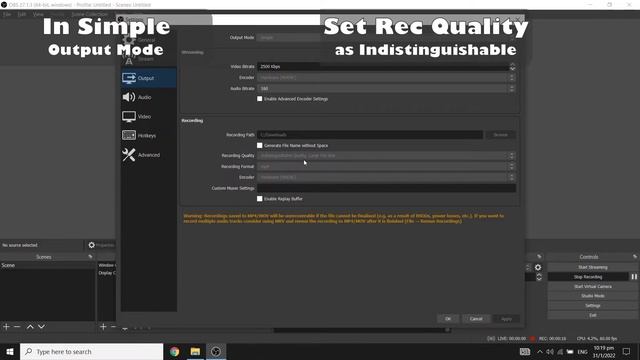Image resolution: width=640 pixels, height=360 pixels.
Task: Click Apply in Settings dialog
Action: click(x=506, y=319)
